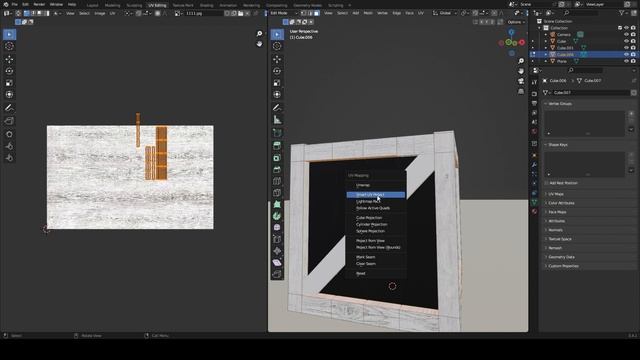Select the 3D viewport Extrude Region tool
640x360 pixels.
(x=277, y=146)
